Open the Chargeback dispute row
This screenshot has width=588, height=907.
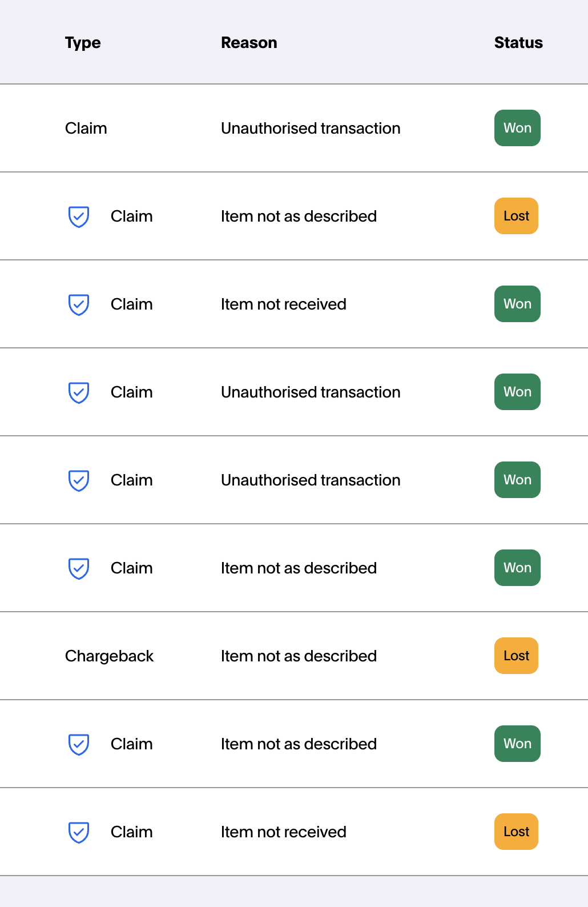(x=109, y=656)
